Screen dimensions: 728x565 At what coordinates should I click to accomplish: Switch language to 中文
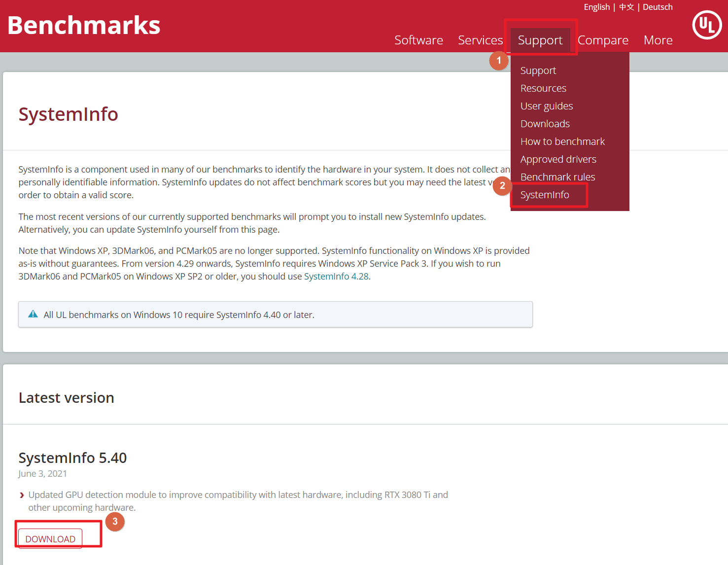626,7
